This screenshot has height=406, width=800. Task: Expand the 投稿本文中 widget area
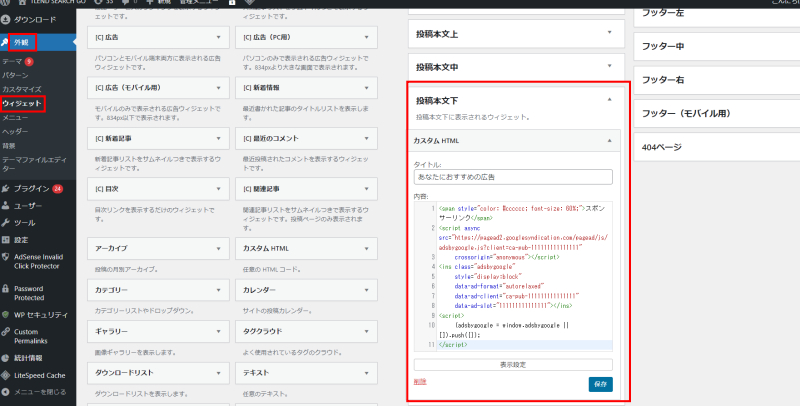pyautogui.click(x=609, y=67)
